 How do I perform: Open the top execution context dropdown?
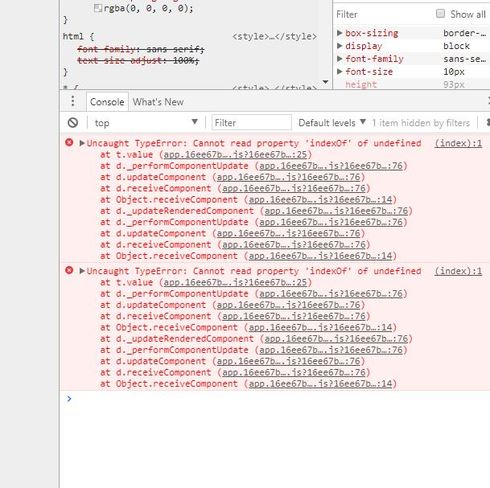point(146,123)
